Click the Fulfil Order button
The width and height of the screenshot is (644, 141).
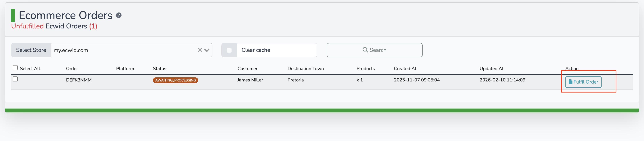583,82
